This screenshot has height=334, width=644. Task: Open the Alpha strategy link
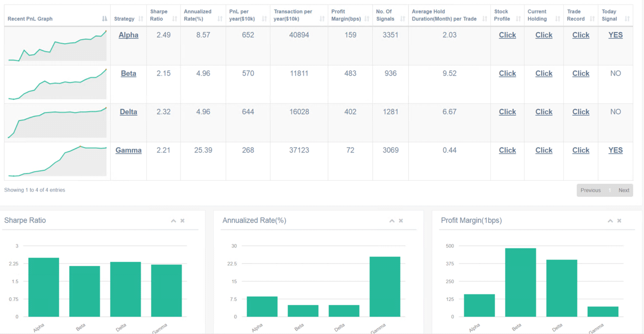pos(128,35)
